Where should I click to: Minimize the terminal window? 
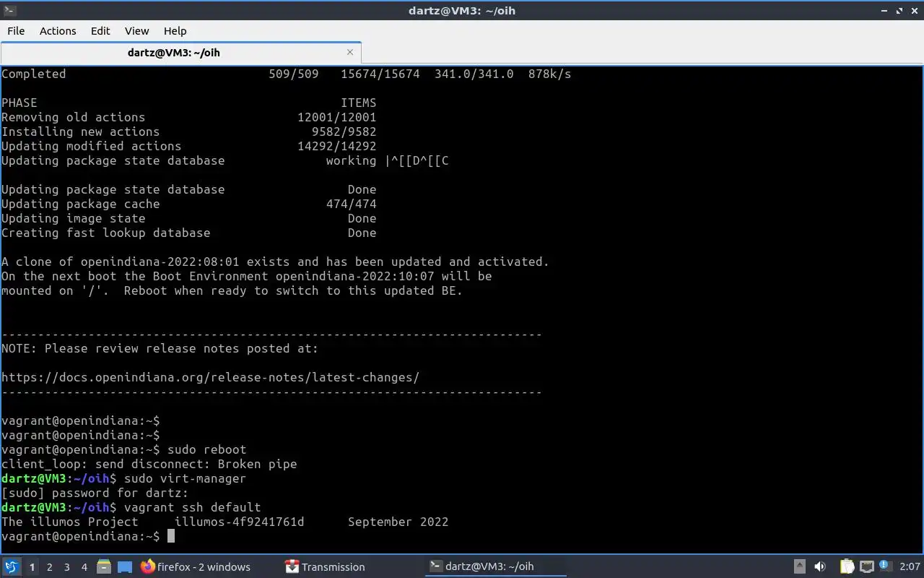click(x=885, y=10)
